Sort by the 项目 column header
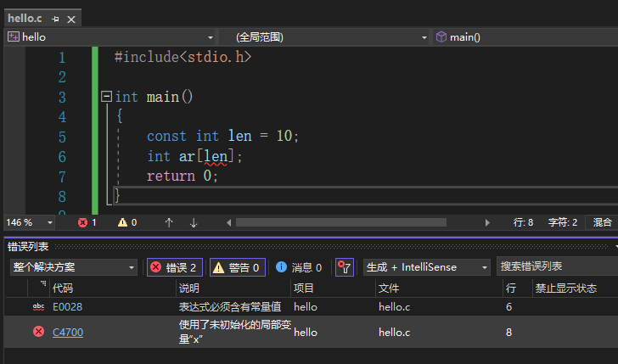 (x=333, y=288)
